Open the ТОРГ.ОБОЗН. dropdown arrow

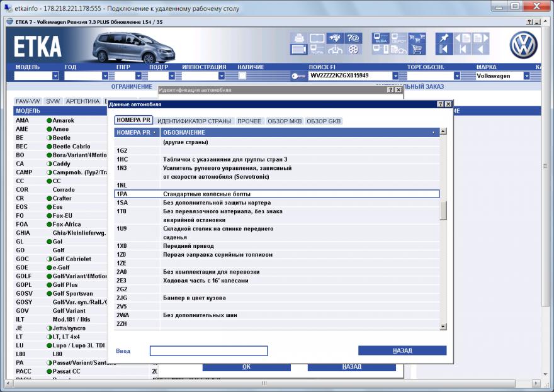pyautogui.click(x=457, y=76)
